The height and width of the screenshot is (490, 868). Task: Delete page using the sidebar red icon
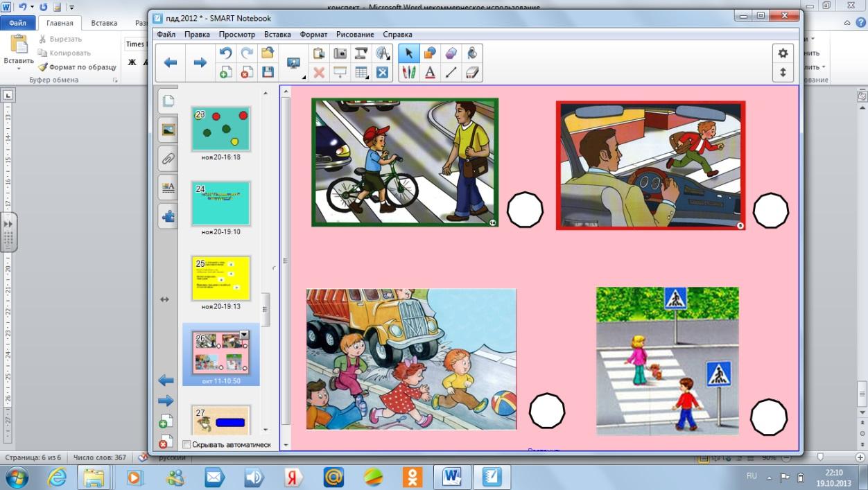(164, 441)
